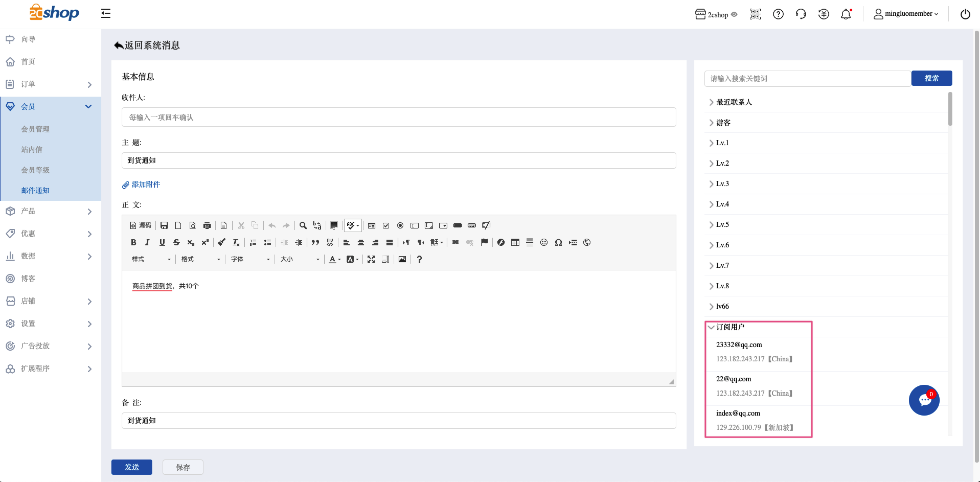980x482 pixels.
Task: Open 样式 styles dropdown
Action: tap(151, 259)
